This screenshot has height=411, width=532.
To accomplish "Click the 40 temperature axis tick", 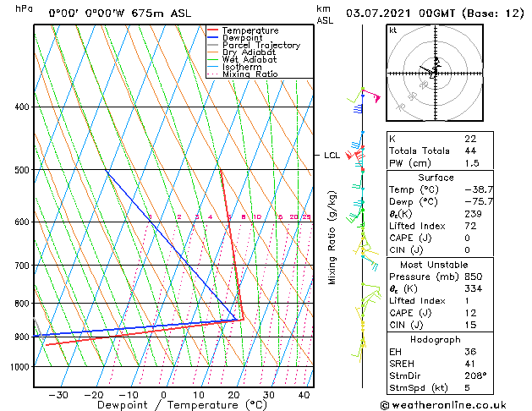I will click(x=304, y=395).
